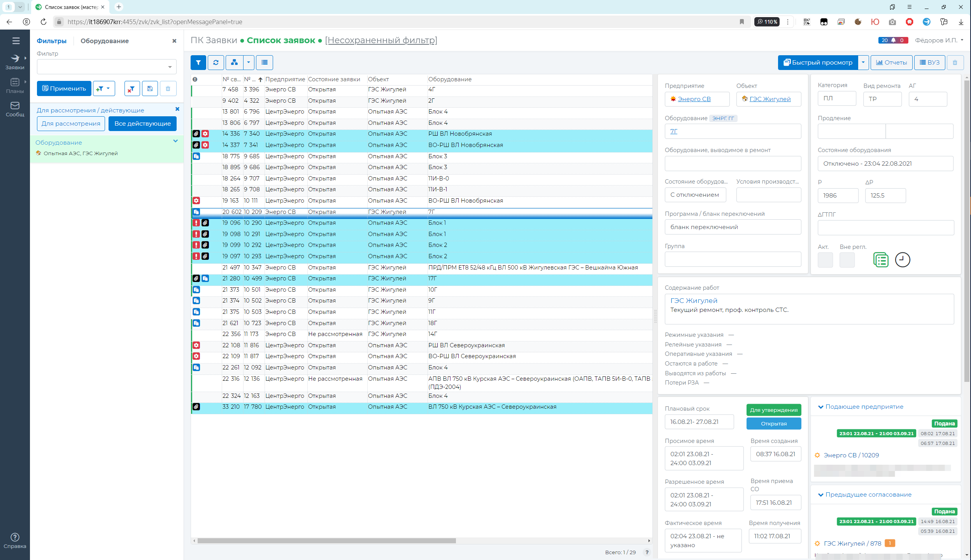Viewport: 971px width, 560px height.
Task: Open the ГЭС Жигулей object link
Action: point(770,99)
